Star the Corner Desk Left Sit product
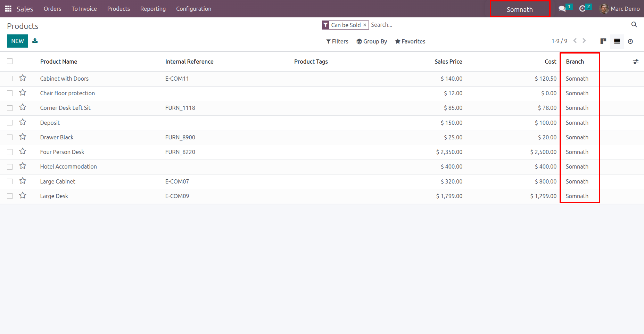This screenshot has height=334, width=644. point(23,107)
